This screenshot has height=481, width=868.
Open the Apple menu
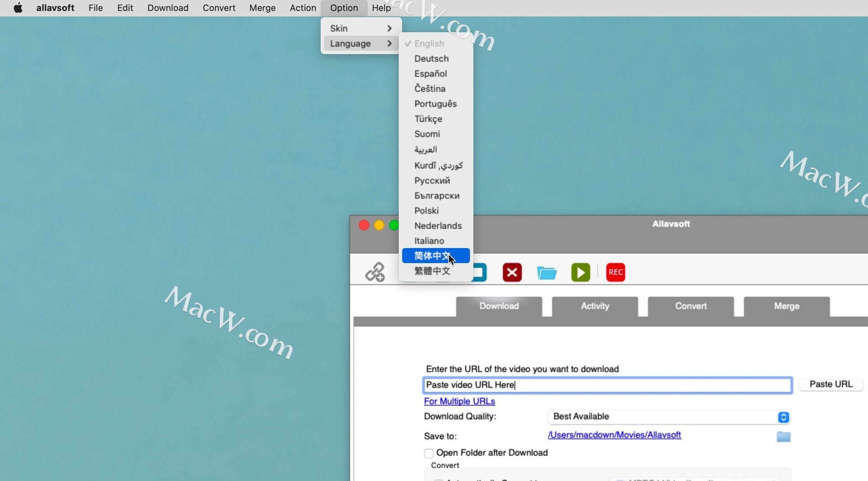pyautogui.click(x=18, y=8)
